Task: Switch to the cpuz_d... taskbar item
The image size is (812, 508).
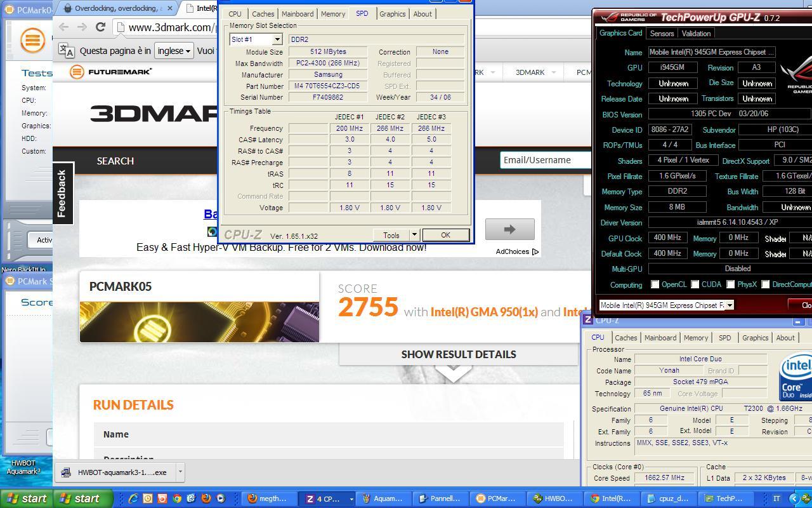Action: 668,498
